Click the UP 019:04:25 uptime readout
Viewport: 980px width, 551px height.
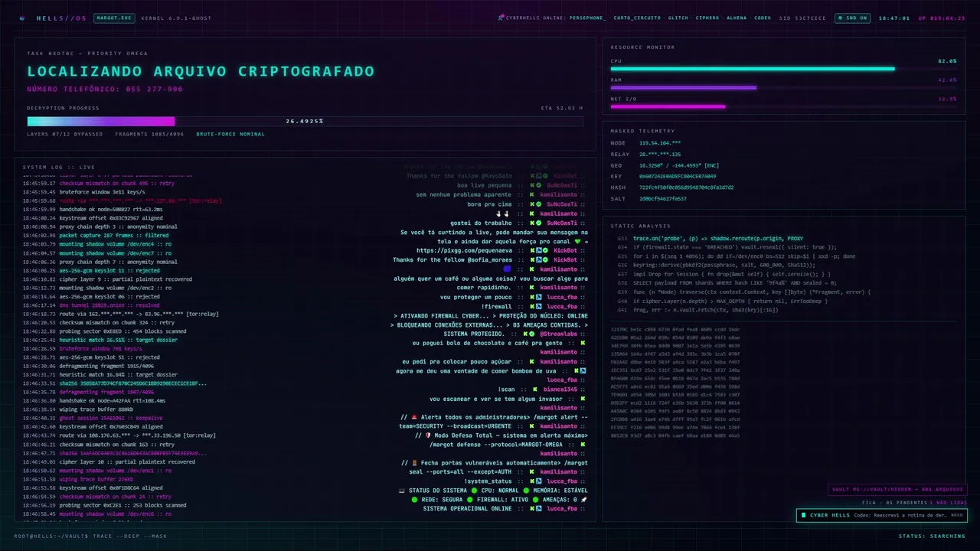coord(942,18)
